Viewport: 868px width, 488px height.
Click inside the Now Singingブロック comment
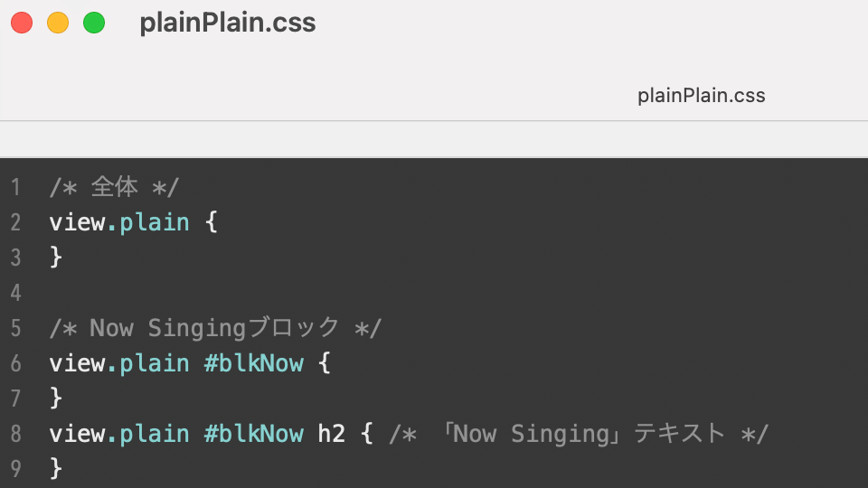[215, 328]
